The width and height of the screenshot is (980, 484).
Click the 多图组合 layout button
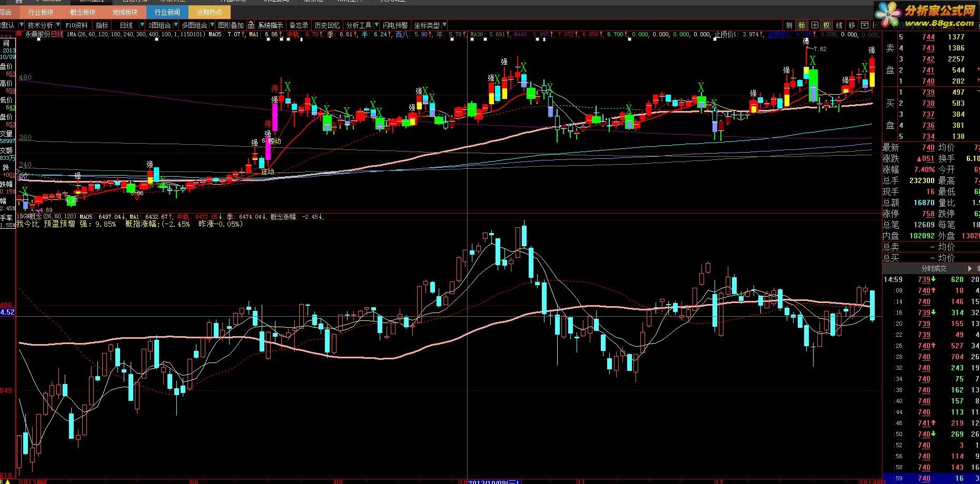[x=195, y=25]
